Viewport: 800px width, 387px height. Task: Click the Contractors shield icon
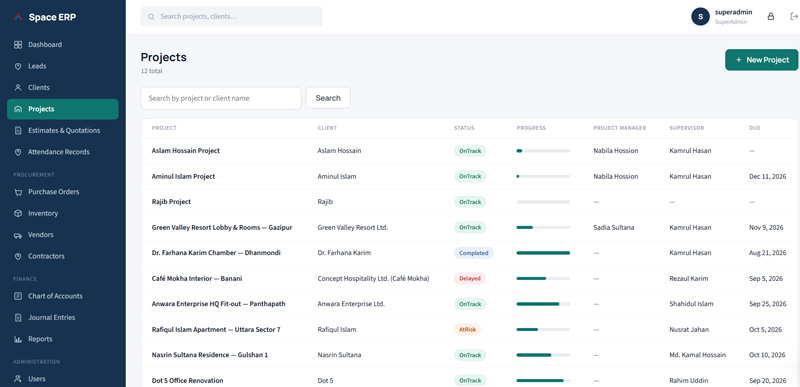18,256
